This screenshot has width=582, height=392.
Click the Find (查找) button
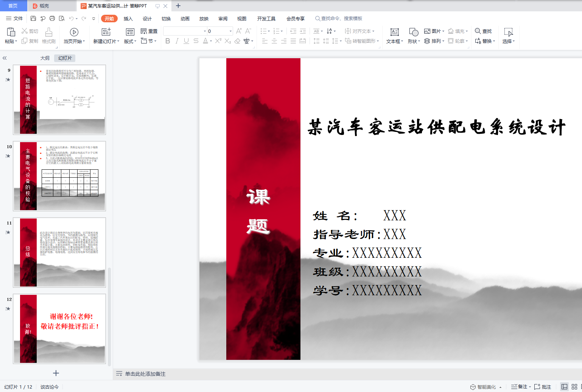pyautogui.click(x=483, y=31)
